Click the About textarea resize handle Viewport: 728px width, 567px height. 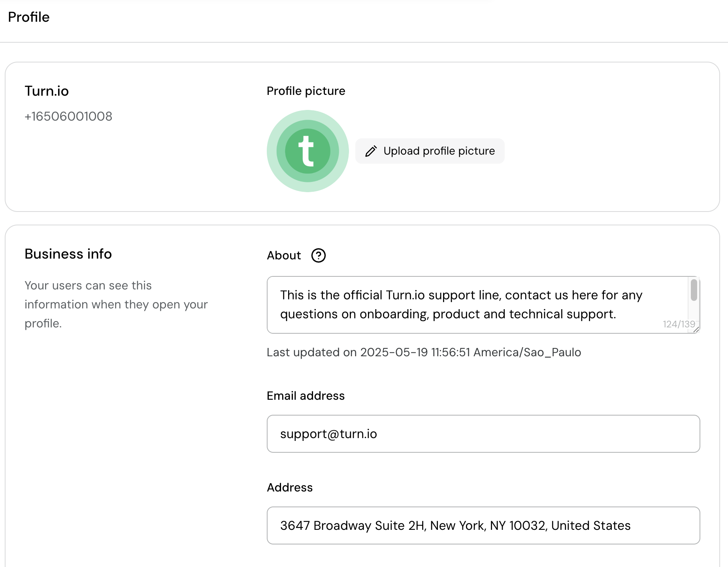pyautogui.click(x=696, y=329)
